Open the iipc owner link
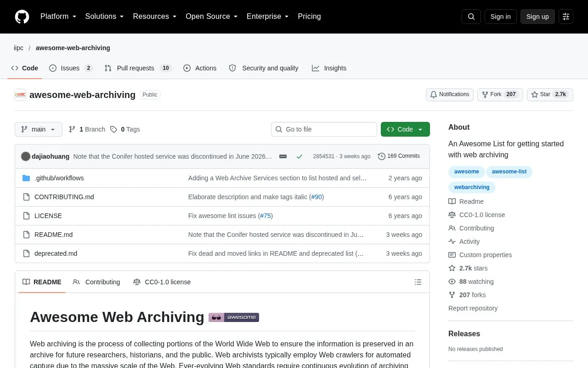The image size is (588, 368). coord(18,48)
